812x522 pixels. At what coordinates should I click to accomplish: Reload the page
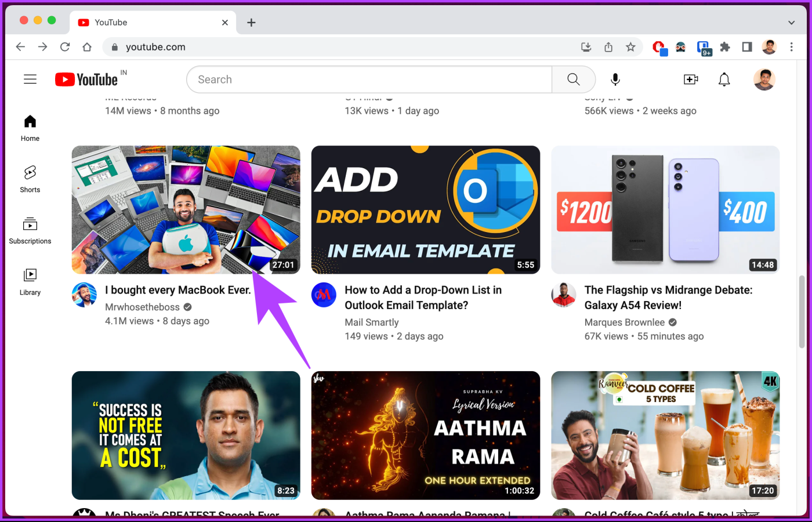pos(65,47)
